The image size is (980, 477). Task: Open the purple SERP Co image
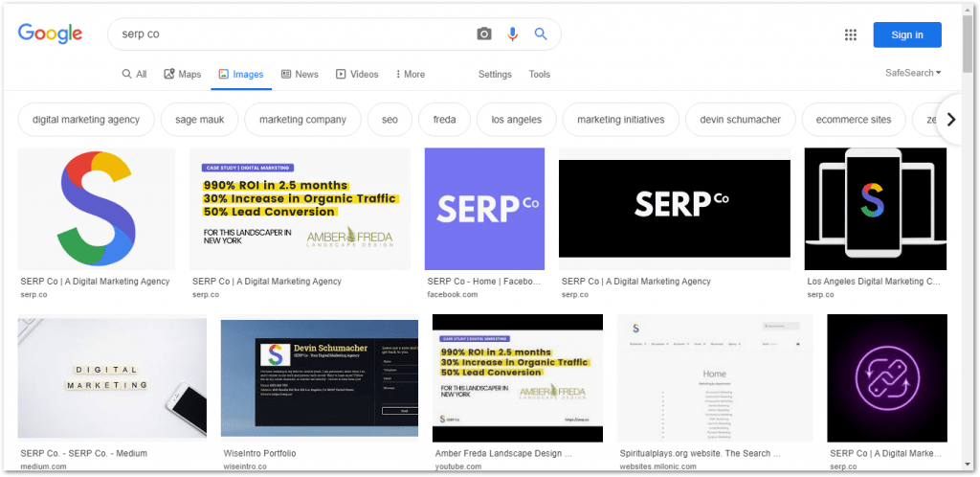pyautogui.click(x=484, y=209)
